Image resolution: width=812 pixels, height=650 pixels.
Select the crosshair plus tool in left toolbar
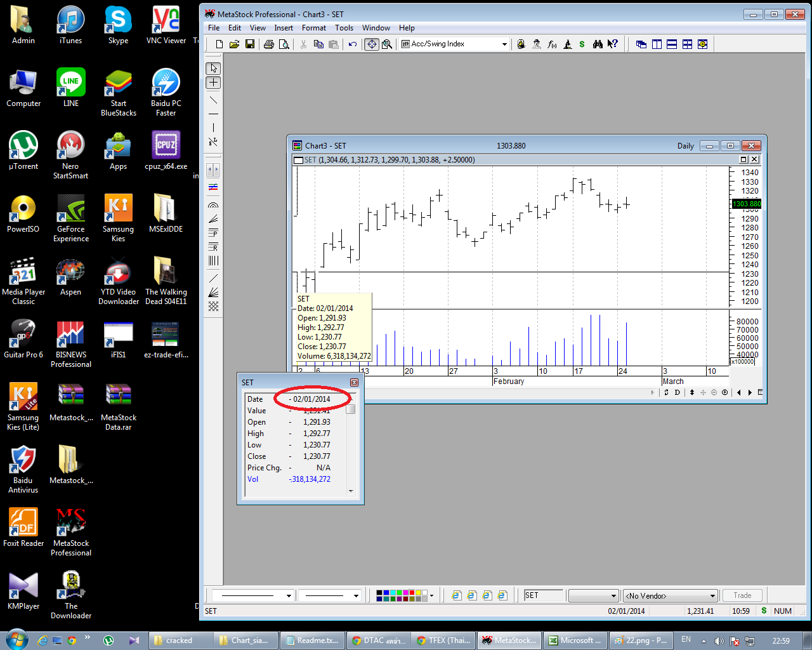click(x=214, y=83)
